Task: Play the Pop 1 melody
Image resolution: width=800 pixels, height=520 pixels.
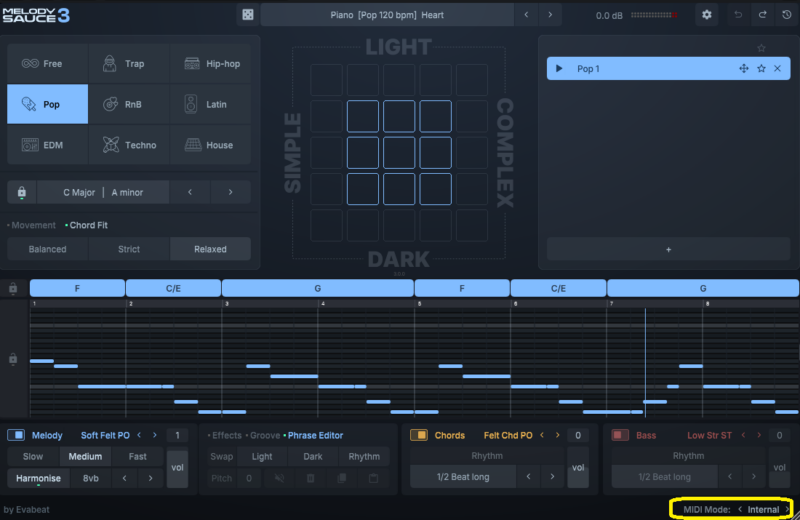Action: pos(560,68)
